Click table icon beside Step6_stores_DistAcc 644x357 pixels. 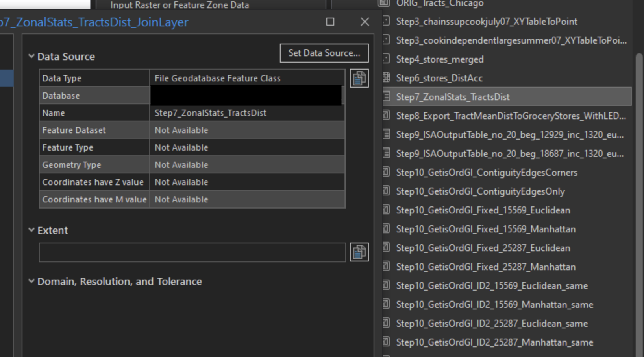[x=386, y=78]
